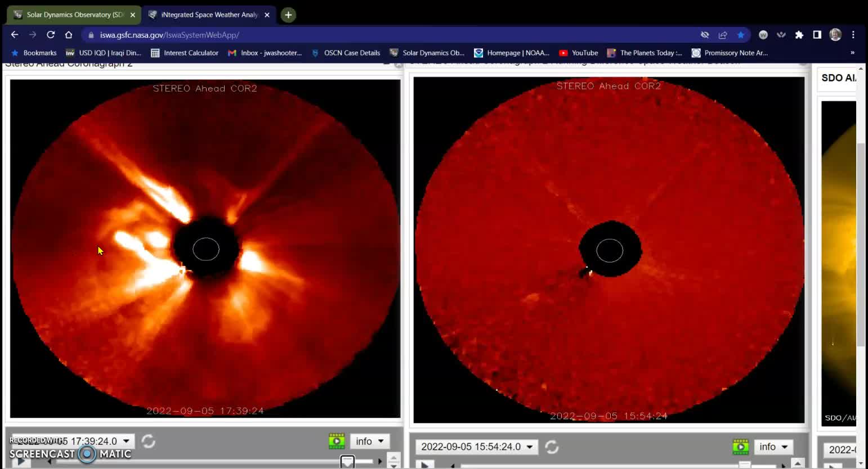Close the Solar Dynamics Observatory tab

pyautogui.click(x=133, y=15)
